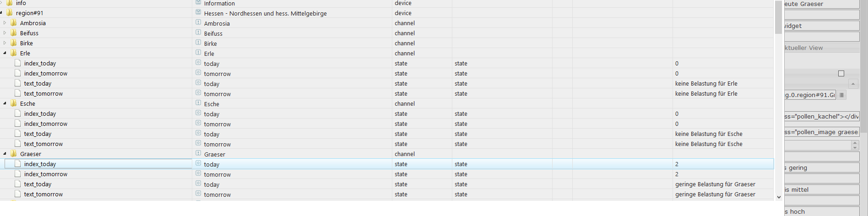Click the Hessen device type icon
Viewport: 868px width, 216px height.
[198, 12]
